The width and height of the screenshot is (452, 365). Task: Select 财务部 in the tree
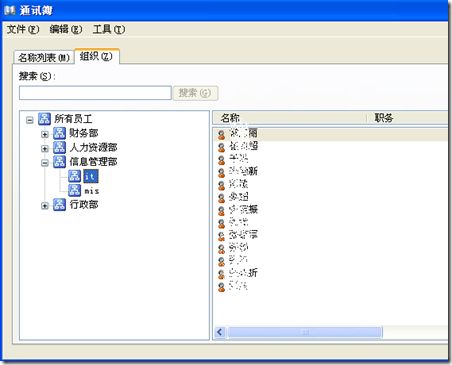84,133
